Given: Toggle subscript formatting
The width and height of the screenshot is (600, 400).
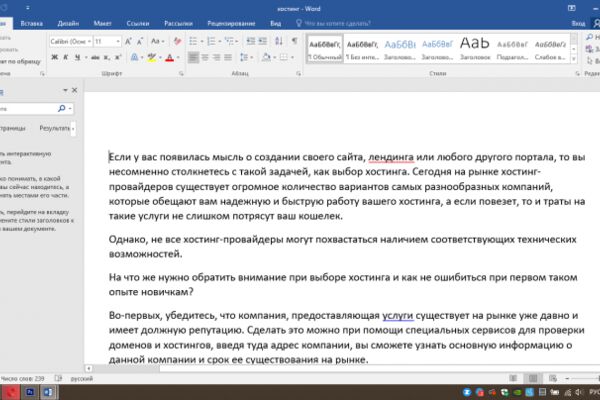Looking at the screenshot, I should coord(107,57).
